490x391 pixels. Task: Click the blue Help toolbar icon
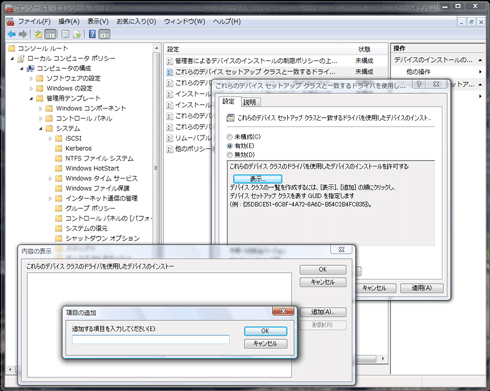[92, 34]
